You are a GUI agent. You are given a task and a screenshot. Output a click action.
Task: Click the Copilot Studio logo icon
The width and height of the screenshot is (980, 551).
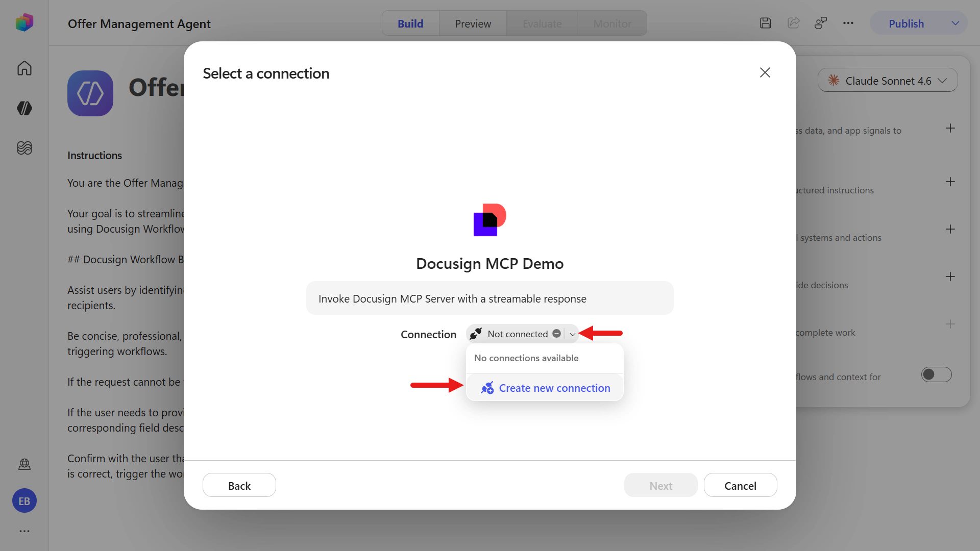tap(24, 22)
